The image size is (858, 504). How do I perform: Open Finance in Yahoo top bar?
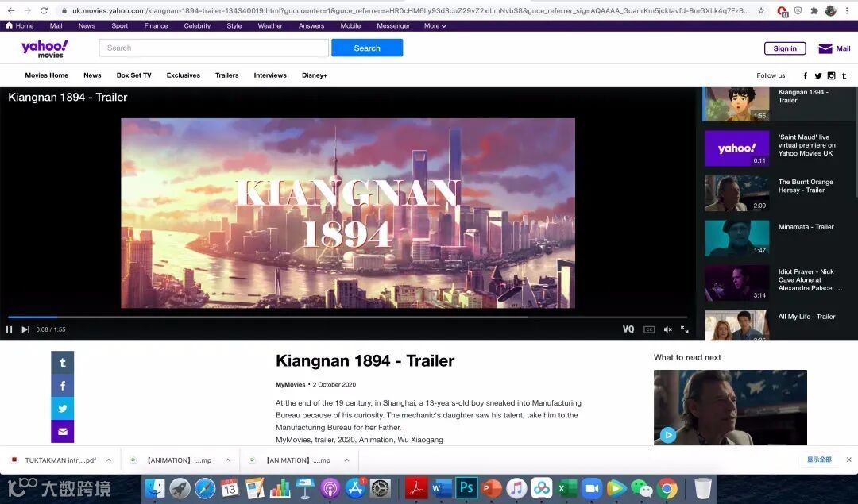tap(156, 25)
